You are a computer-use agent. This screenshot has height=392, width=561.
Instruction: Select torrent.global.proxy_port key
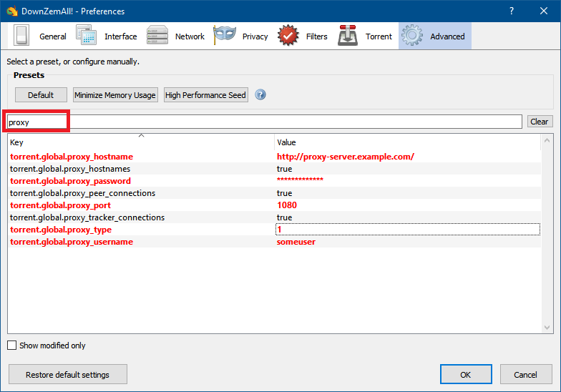[x=60, y=205]
